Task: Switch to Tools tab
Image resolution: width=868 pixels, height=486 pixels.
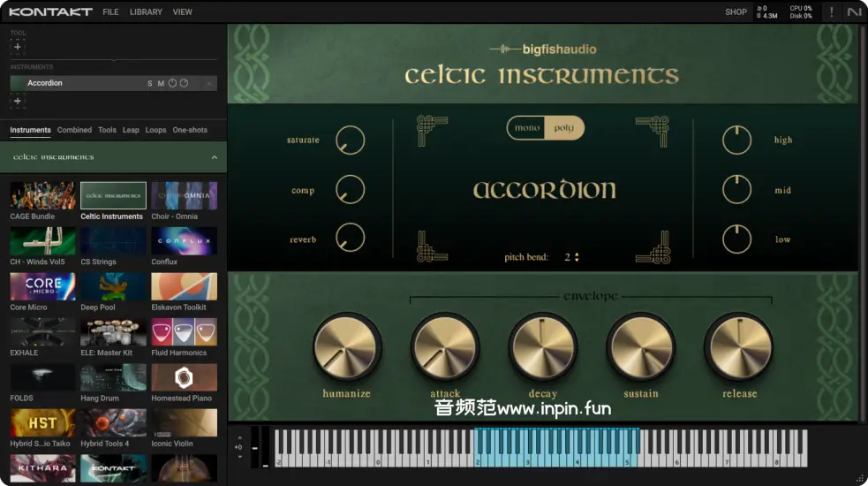Action: (x=107, y=130)
